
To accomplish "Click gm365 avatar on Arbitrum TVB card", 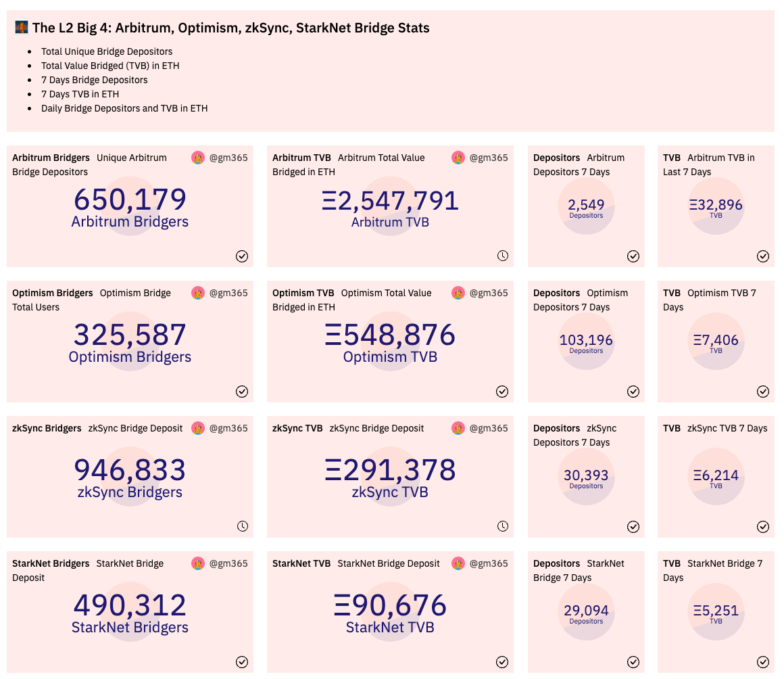I will coord(458,158).
